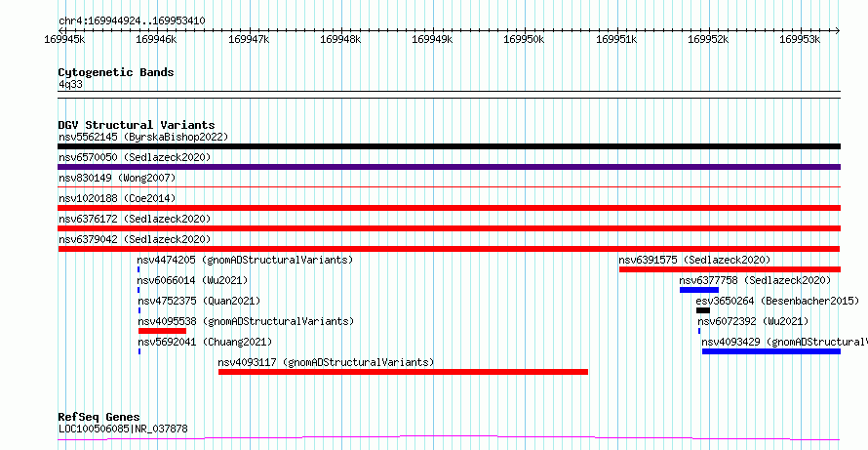Select the small blue nsv4752375 marker

138,310
